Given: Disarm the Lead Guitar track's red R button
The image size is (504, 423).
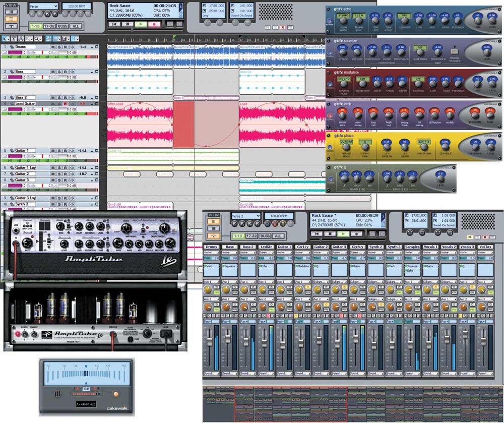Looking at the screenshot, I should coord(65,104).
